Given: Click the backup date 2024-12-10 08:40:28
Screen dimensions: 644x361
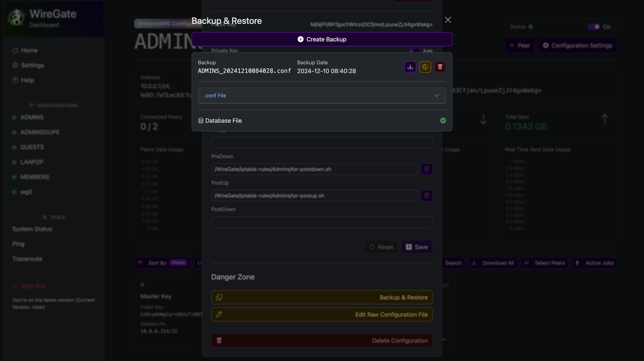Looking at the screenshot, I should click(x=326, y=71).
